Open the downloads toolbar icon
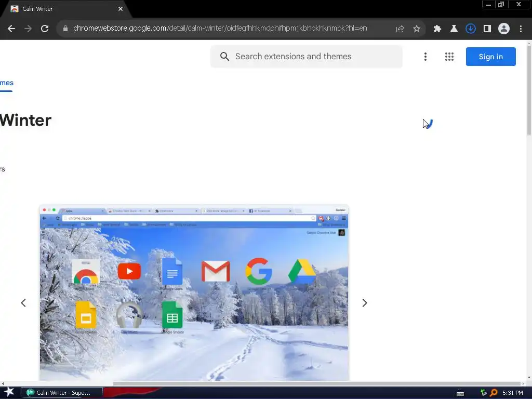The height and width of the screenshot is (399, 532). click(471, 29)
